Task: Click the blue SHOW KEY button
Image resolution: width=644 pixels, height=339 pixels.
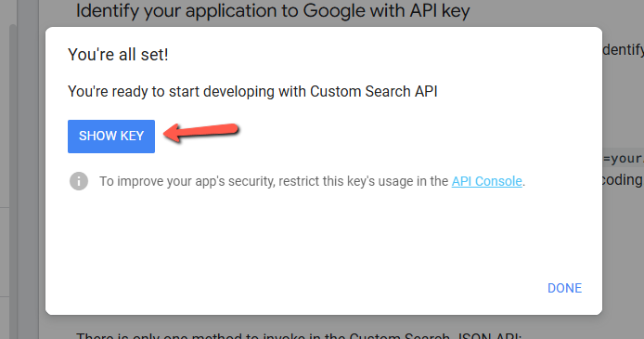Action: coord(111,136)
